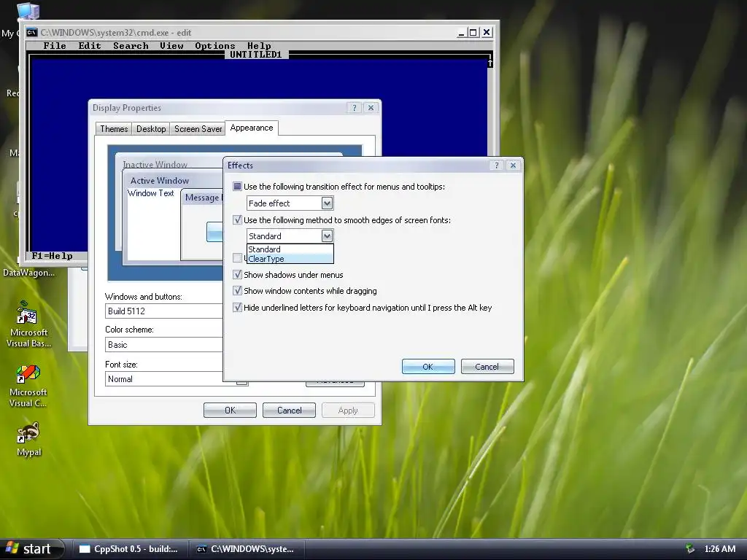Toggle the smooth edges of screen fonts checkbox

tap(237, 219)
